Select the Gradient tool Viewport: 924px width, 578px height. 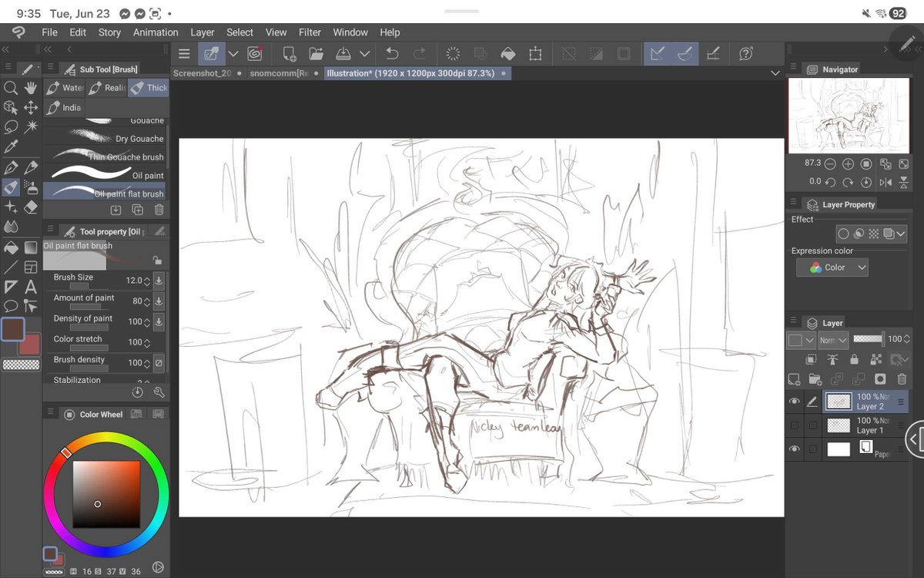pyautogui.click(x=31, y=247)
